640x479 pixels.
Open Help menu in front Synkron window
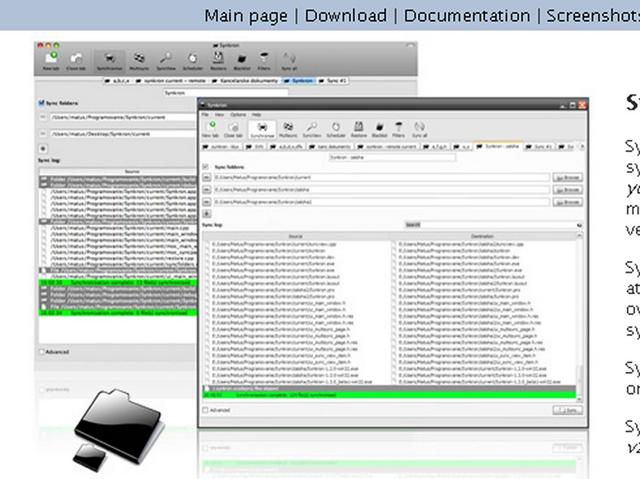(256, 115)
